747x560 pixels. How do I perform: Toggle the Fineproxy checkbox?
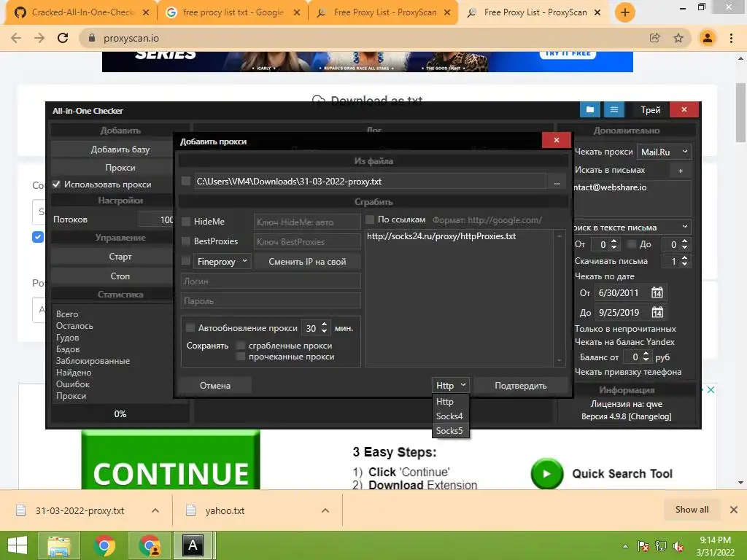[x=186, y=261]
